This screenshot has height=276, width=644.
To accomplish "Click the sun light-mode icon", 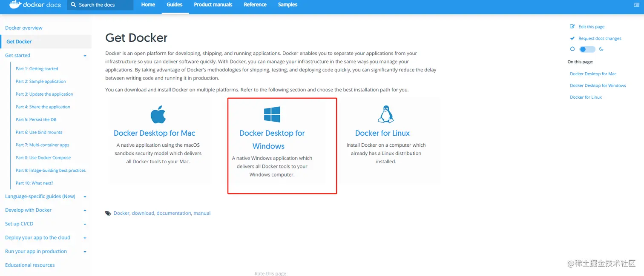I will (572, 49).
